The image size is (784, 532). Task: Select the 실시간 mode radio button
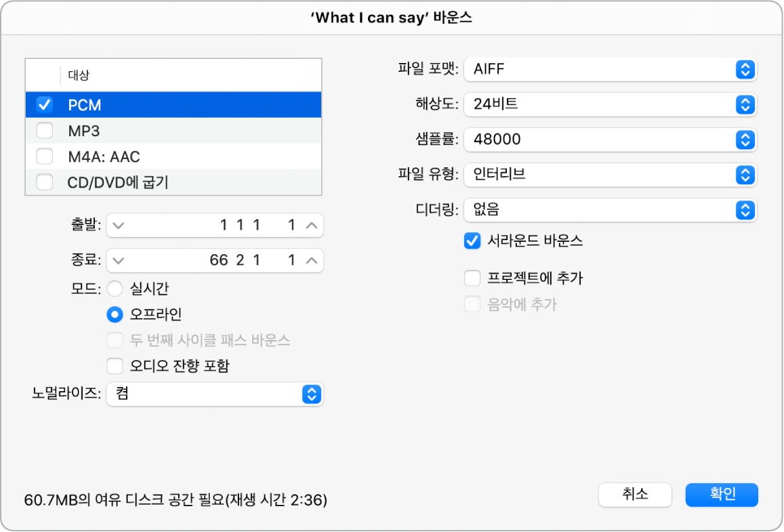pyautogui.click(x=115, y=289)
